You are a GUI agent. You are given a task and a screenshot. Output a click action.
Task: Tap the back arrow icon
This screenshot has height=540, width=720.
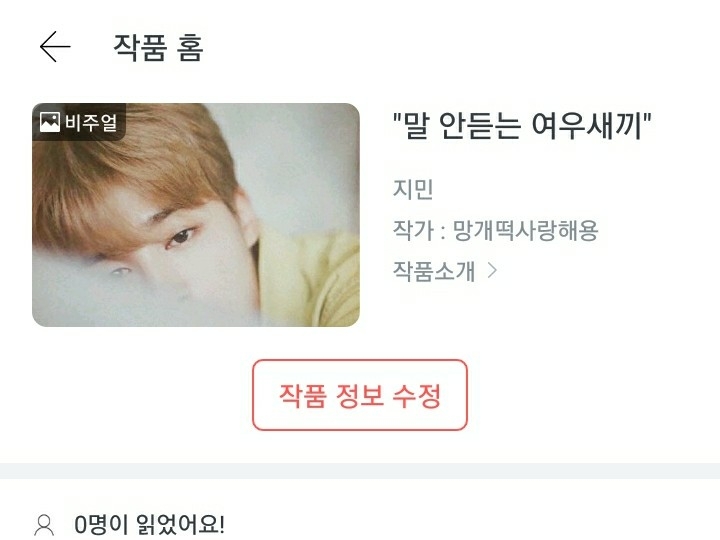tap(55, 46)
